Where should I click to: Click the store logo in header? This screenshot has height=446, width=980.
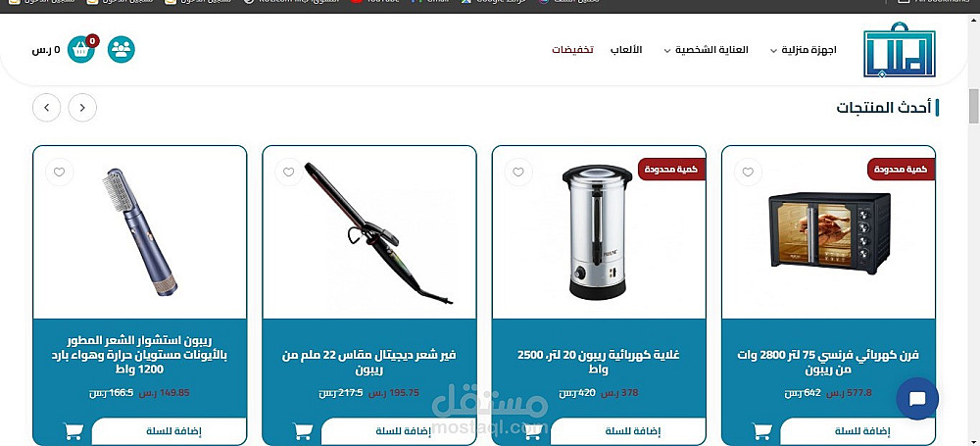[900, 49]
